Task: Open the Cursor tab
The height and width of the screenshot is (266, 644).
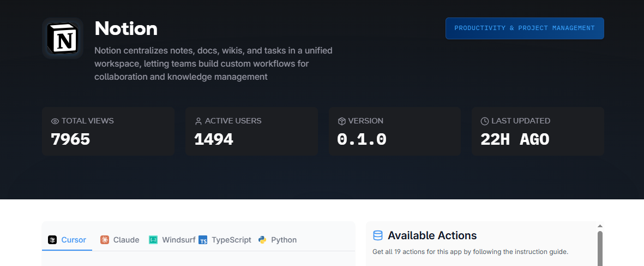Action: coord(67,240)
